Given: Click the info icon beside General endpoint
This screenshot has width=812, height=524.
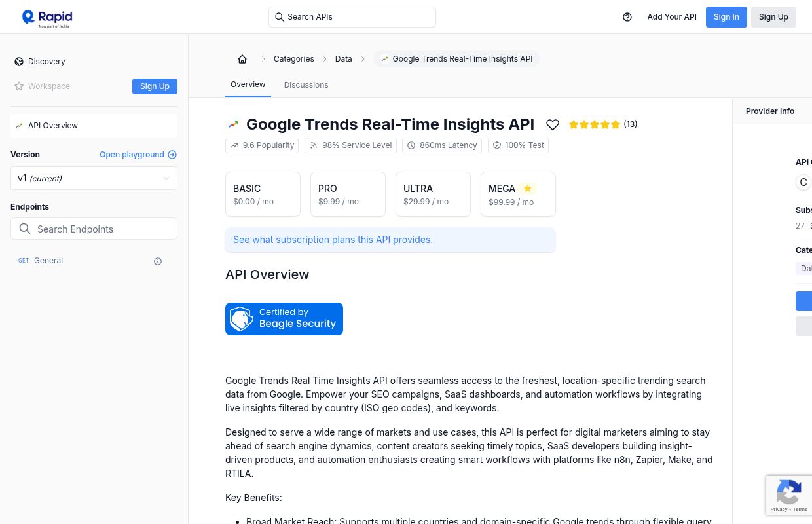Looking at the screenshot, I should (158, 261).
